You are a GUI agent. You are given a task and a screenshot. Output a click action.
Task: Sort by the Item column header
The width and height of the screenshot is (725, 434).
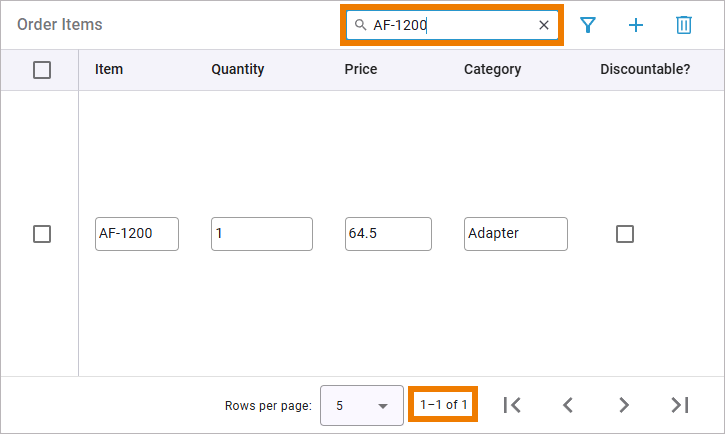point(109,70)
